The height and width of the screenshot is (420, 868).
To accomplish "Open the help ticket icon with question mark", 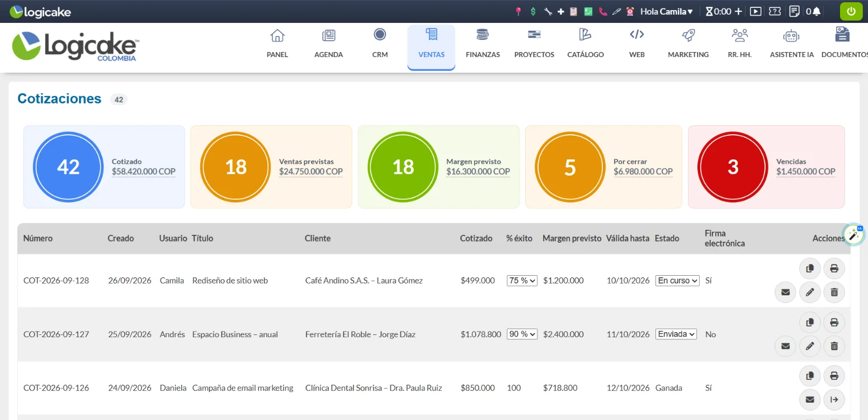I will (775, 11).
